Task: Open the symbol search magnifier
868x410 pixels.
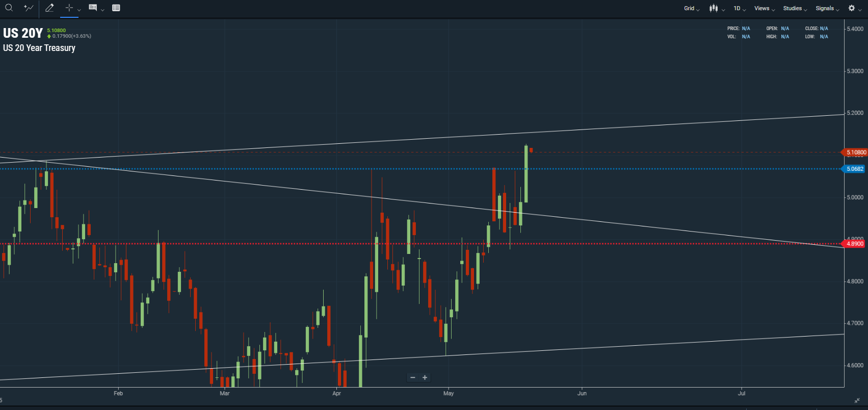Action: point(9,8)
